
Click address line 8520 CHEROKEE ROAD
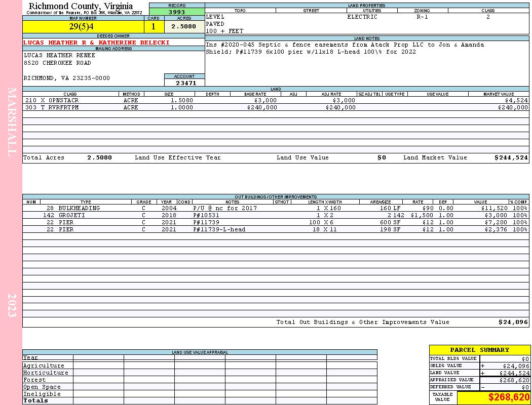point(57,63)
